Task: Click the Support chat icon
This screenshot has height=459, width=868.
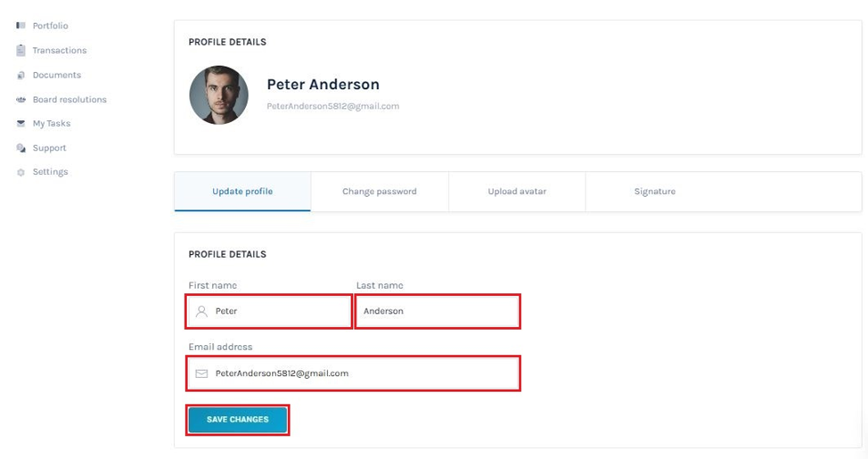Action: click(20, 148)
